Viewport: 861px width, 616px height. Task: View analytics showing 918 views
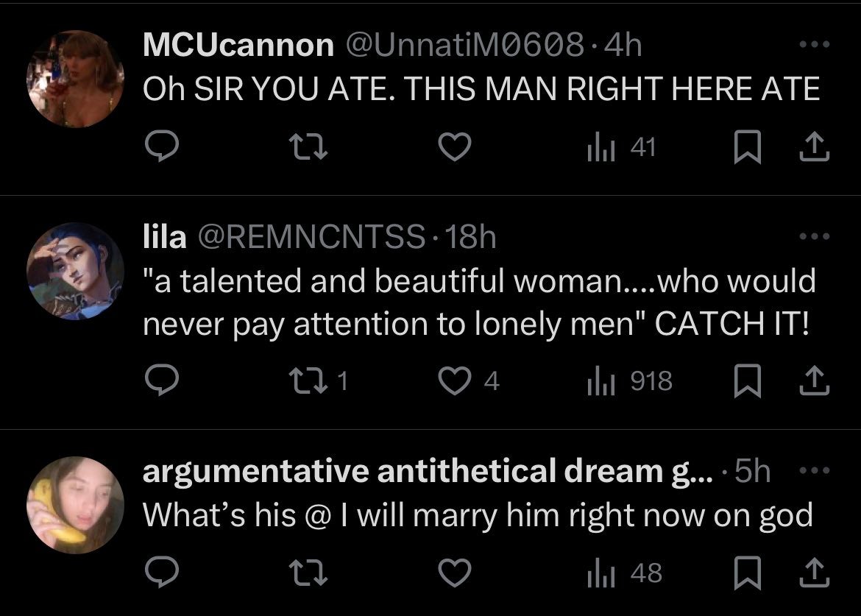pyautogui.click(x=629, y=381)
